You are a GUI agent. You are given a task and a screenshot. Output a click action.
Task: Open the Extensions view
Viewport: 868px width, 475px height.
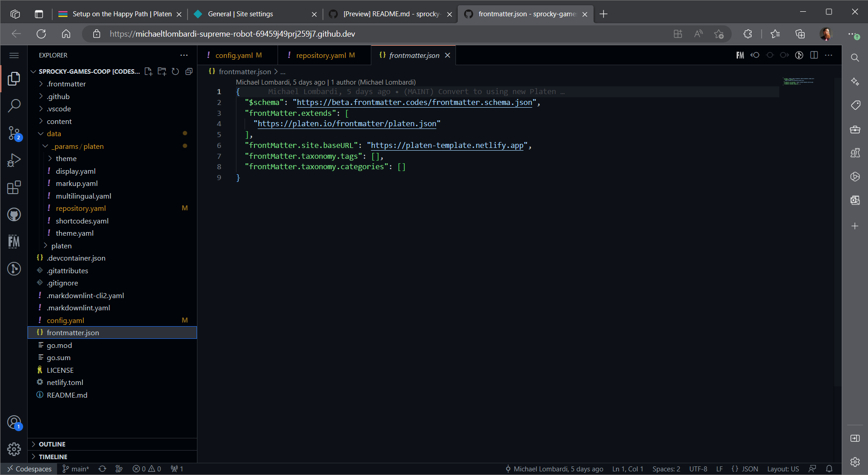click(14, 187)
